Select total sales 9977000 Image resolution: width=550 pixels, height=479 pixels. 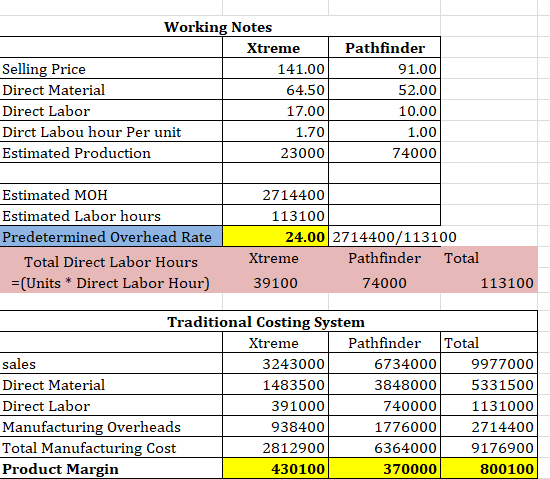coord(489,364)
